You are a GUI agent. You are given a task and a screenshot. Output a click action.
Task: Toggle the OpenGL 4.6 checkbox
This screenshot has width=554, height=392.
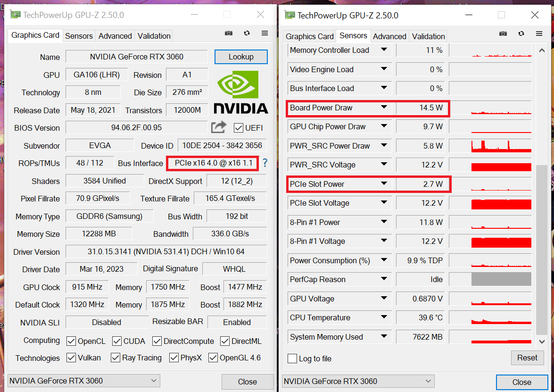tap(213, 358)
